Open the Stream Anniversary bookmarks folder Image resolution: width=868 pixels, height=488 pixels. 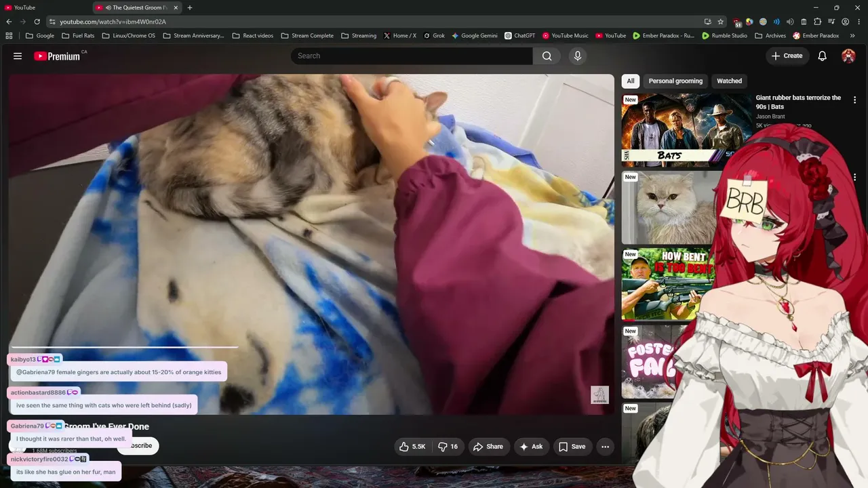pyautogui.click(x=193, y=36)
